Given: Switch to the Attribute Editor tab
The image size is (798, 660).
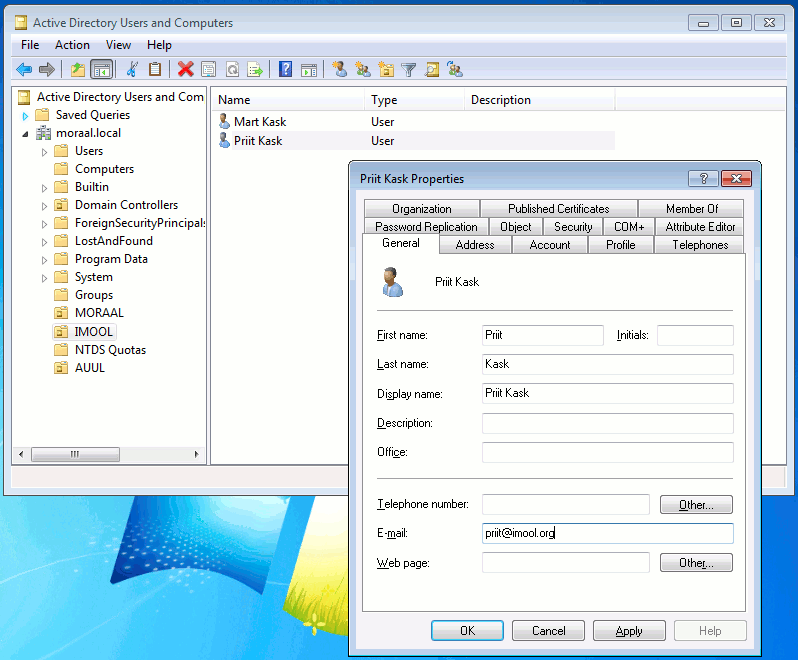Looking at the screenshot, I should pos(700,226).
